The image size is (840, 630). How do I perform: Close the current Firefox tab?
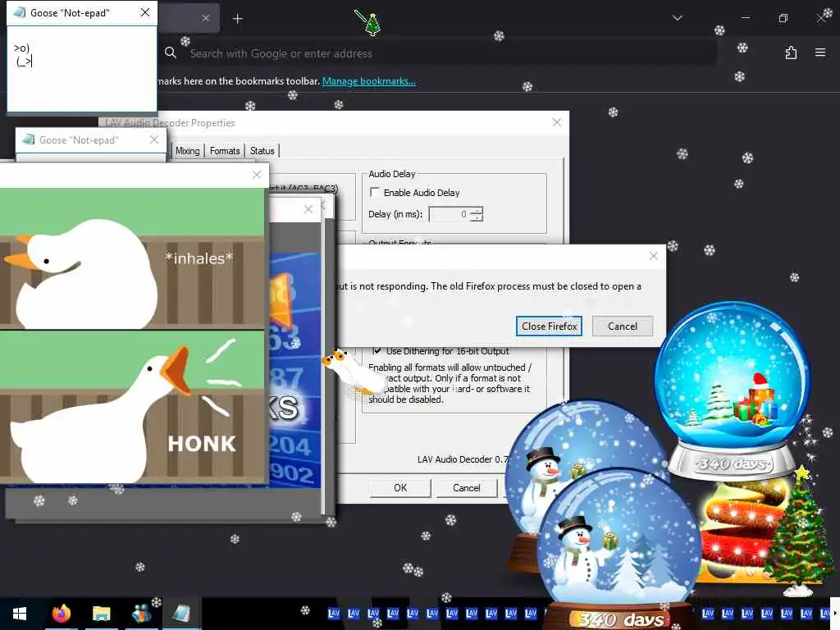206,18
